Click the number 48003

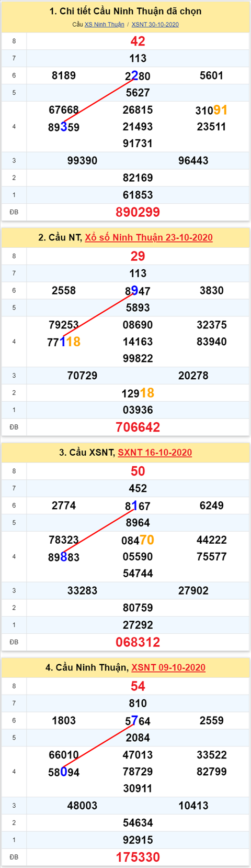[x=83, y=806]
